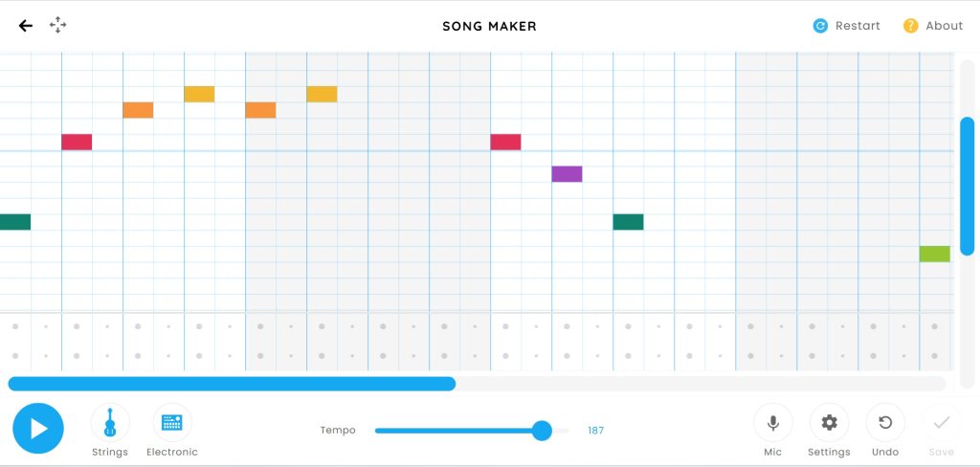Click the four-way move arrows icon

pos(58,26)
